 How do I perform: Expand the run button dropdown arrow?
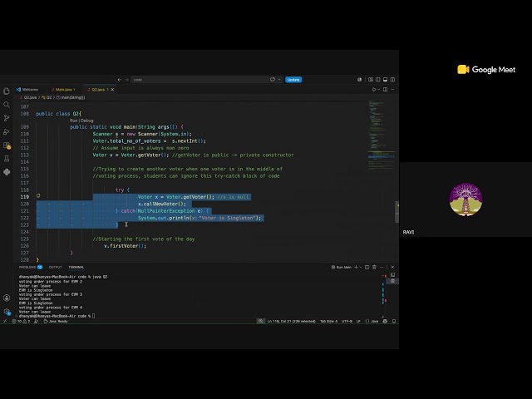tap(379, 90)
